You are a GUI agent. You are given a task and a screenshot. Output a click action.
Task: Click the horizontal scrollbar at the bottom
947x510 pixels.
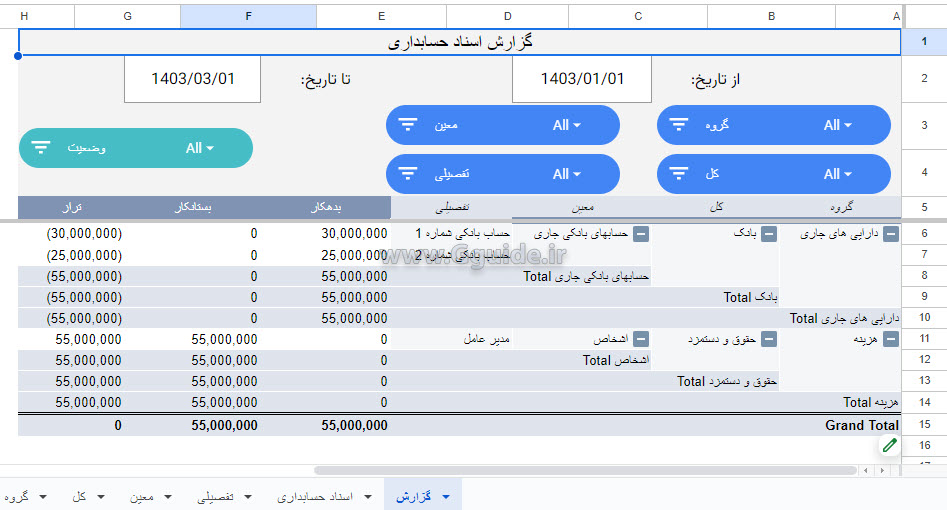click(x=590, y=470)
